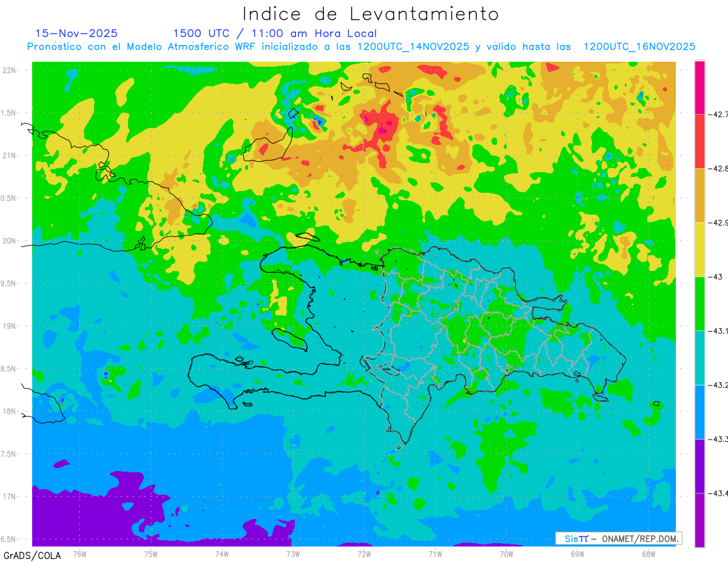Select the date text '15-Nov-2025'

tap(76, 33)
